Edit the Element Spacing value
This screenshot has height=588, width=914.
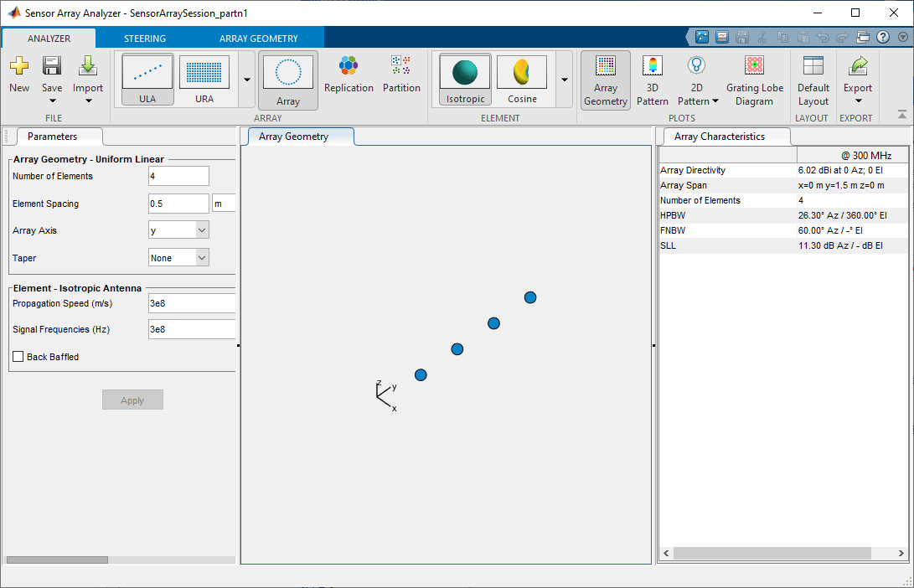click(178, 203)
